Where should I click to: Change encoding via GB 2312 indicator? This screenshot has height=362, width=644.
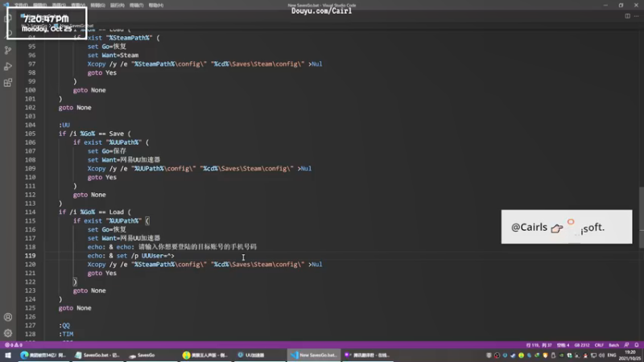[582, 345]
